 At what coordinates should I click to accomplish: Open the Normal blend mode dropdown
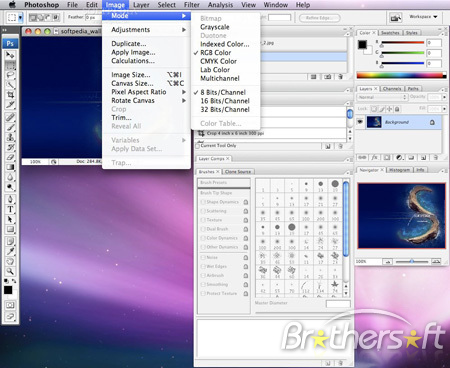[382, 97]
